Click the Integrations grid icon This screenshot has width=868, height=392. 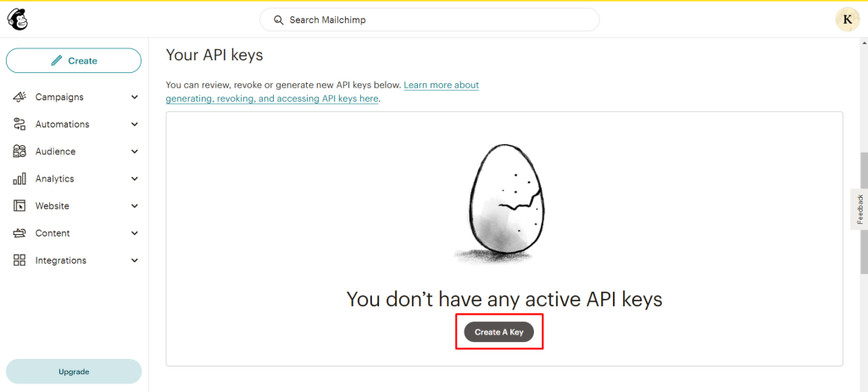[19, 260]
